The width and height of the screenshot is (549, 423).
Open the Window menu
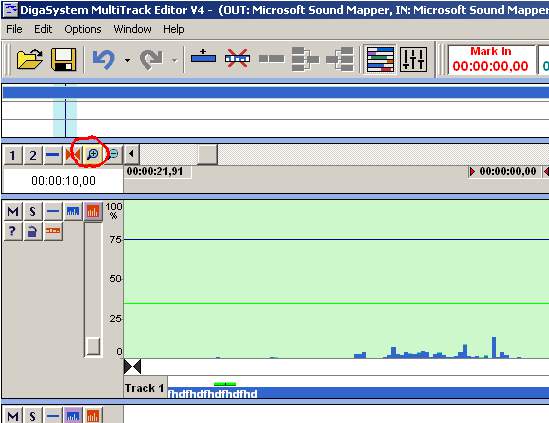point(132,29)
